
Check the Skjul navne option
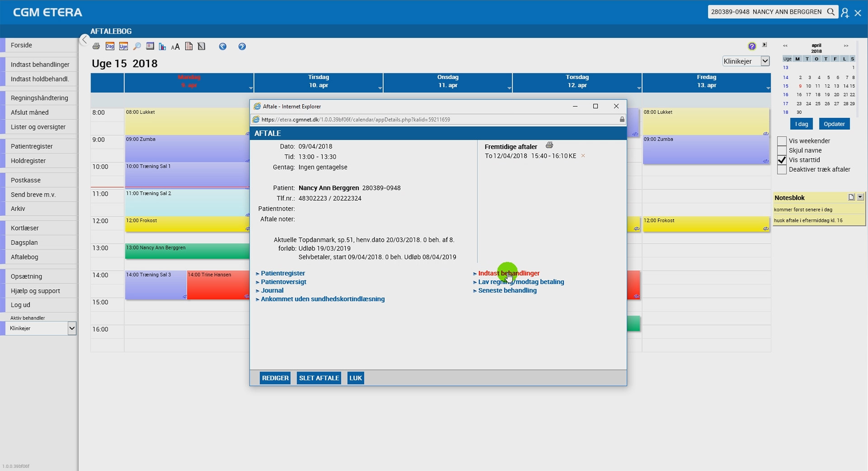point(782,151)
